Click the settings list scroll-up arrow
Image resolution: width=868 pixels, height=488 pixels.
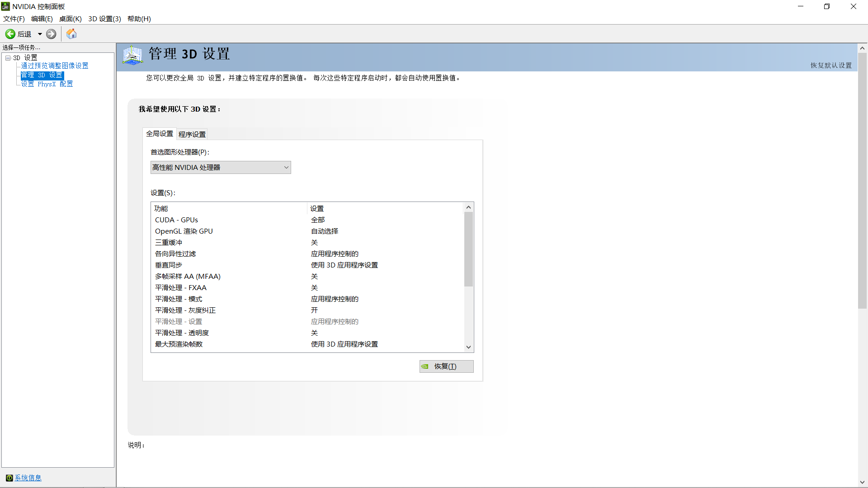469,207
